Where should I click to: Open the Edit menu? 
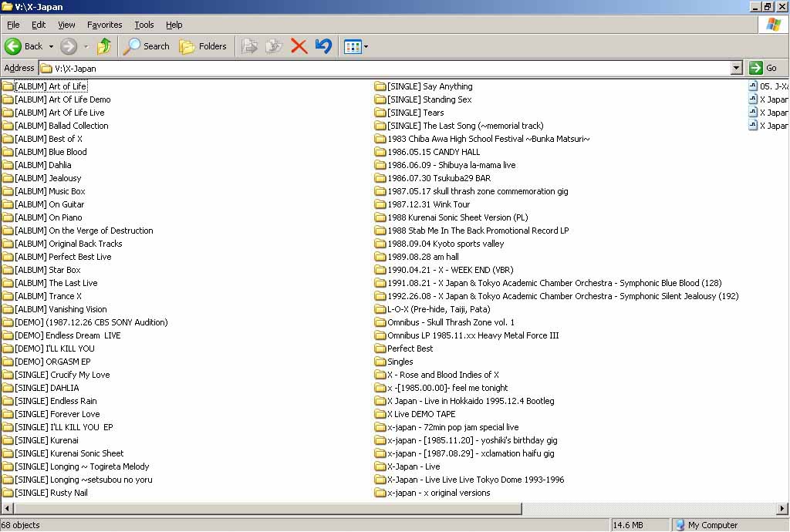pyautogui.click(x=39, y=25)
